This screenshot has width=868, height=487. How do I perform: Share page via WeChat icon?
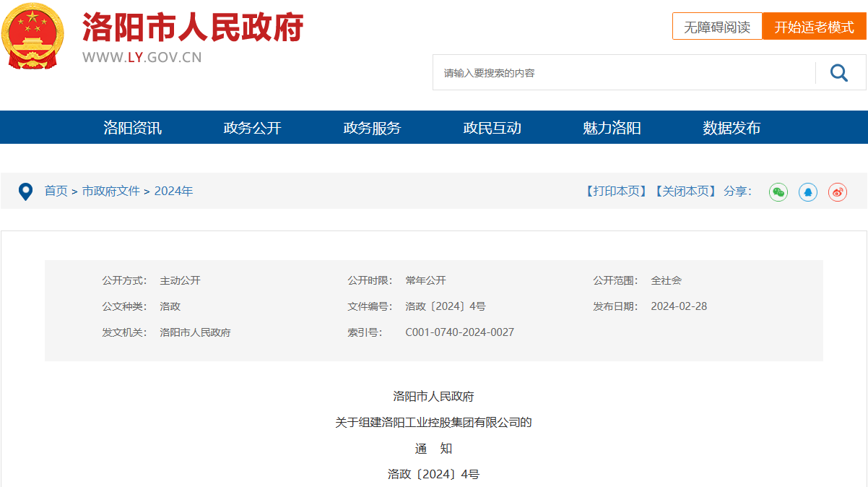coord(778,191)
